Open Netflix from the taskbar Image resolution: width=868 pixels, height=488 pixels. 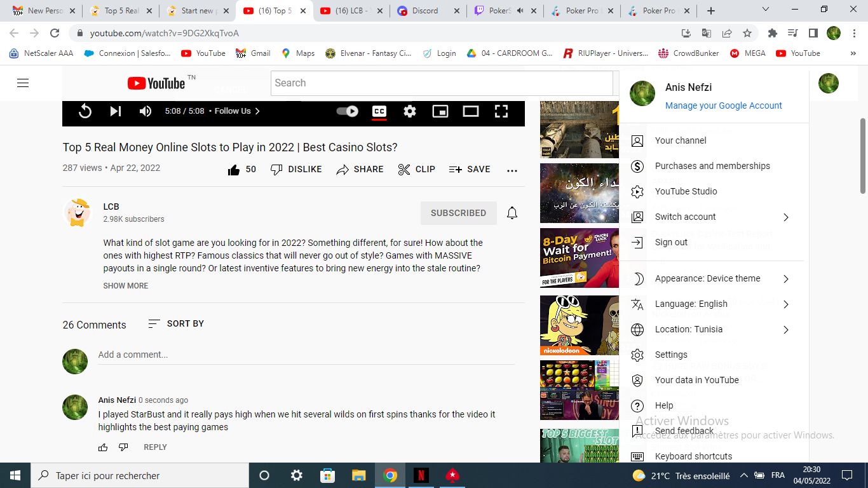tap(421, 475)
